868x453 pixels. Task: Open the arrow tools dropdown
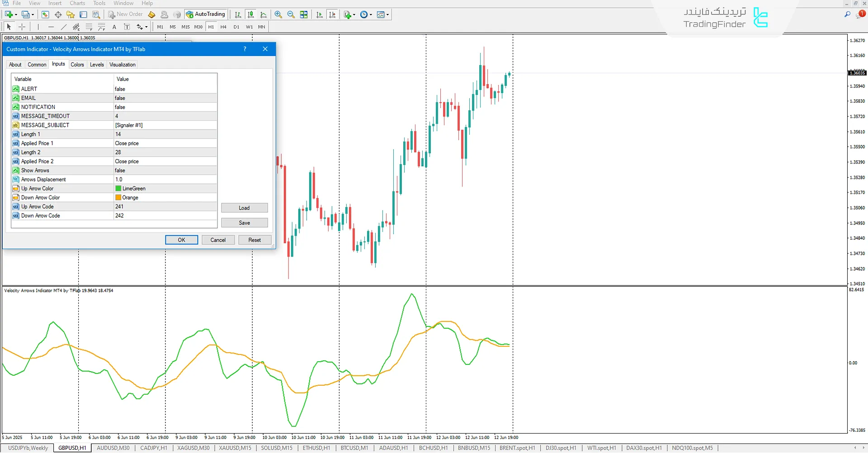click(146, 27)
